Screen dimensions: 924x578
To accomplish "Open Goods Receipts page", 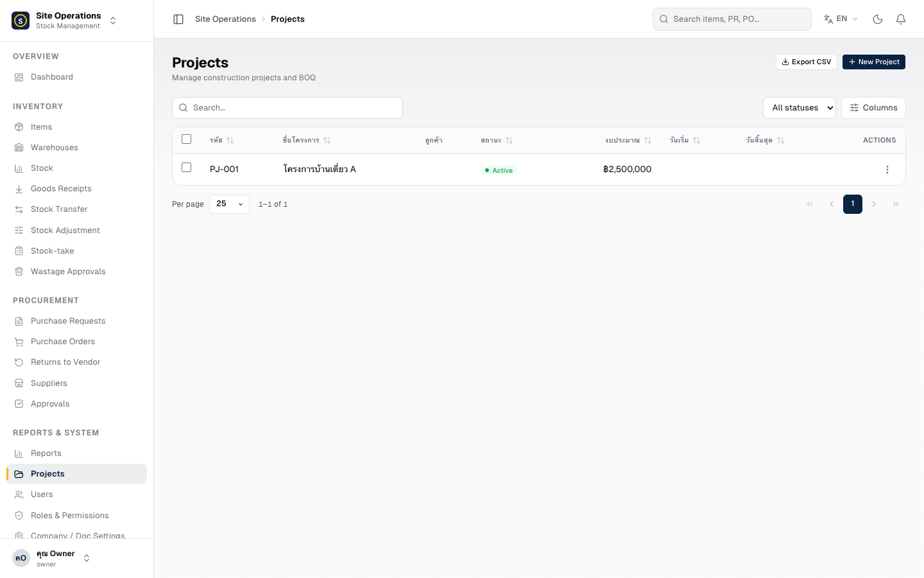I will [76, 189].
